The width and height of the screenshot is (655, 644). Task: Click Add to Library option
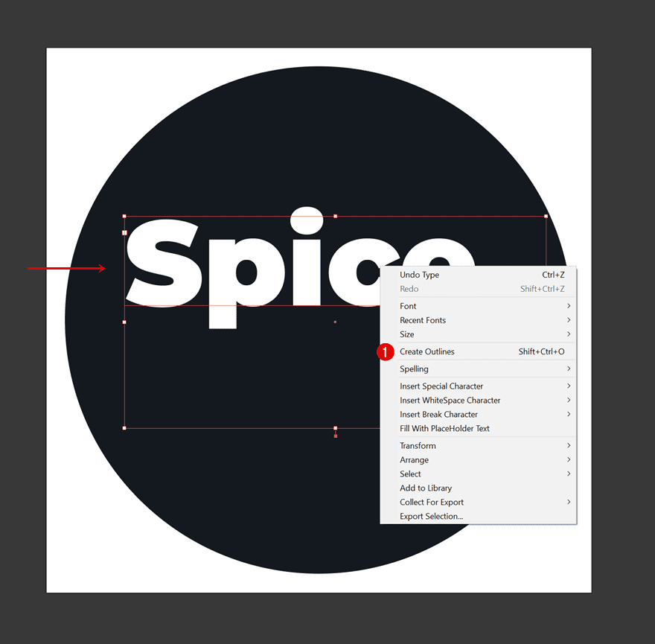pyautogui.click(x=426, y=488)
